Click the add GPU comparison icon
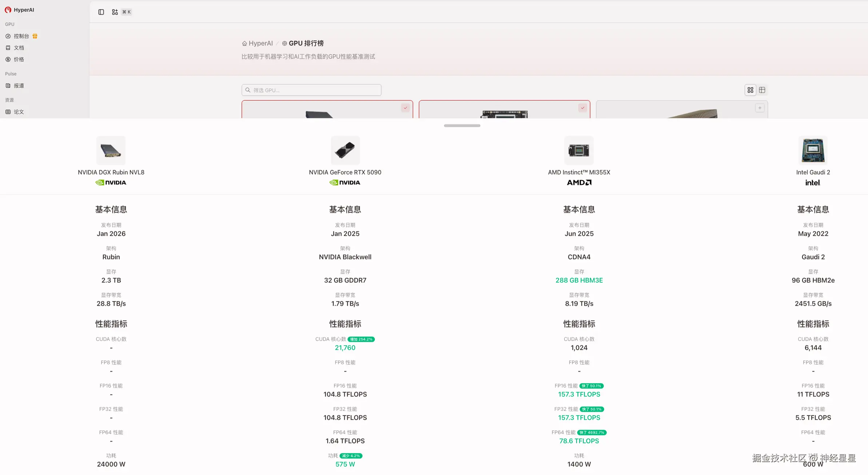Viewport: 868px width, 475px height. click(115, 12)
